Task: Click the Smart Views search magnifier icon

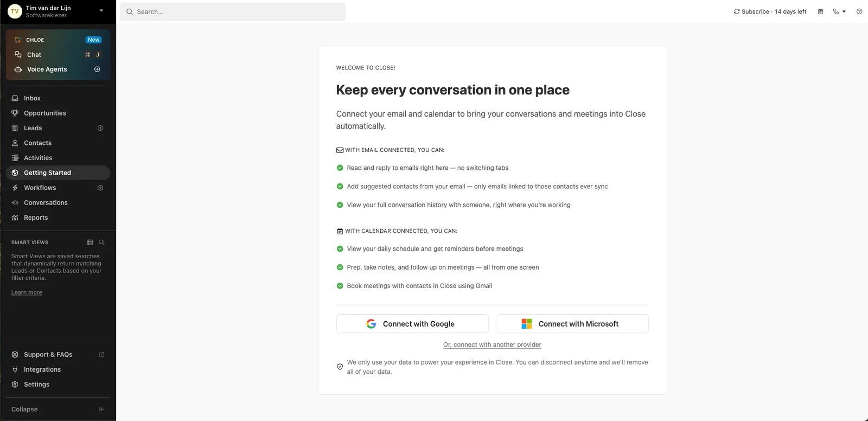Action: (x=101, y=243)
